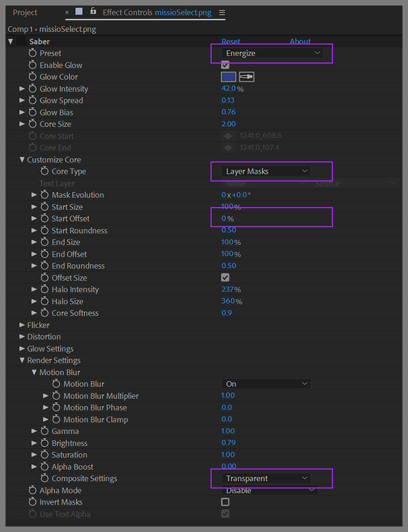Open the Alpha Mode dropdown
The width and height of the screenshot is (408, 532).
point(269,490)
